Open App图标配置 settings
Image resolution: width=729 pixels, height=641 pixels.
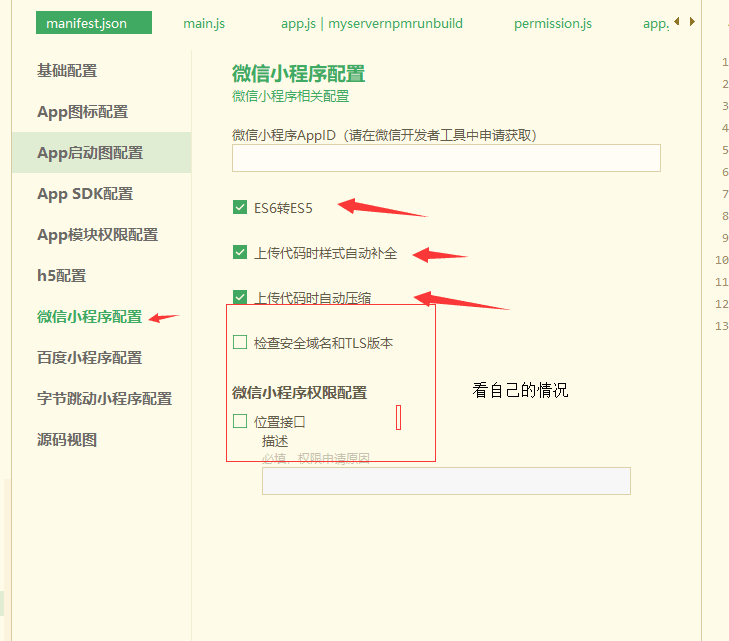(82, 112)
